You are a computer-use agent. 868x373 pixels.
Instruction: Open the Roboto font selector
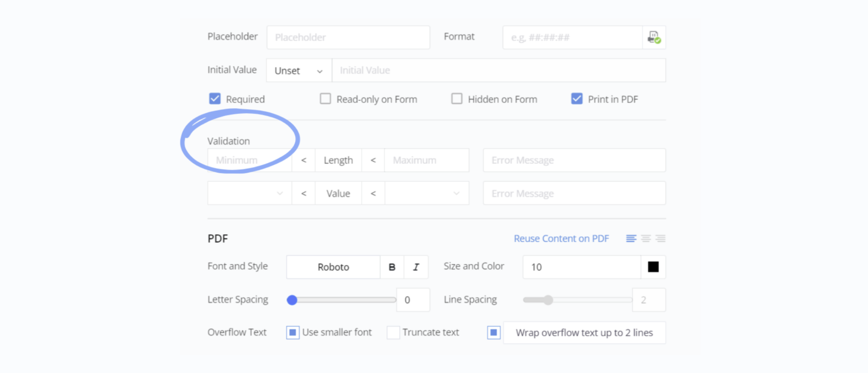pyautogui.click(x=333, y=267)
